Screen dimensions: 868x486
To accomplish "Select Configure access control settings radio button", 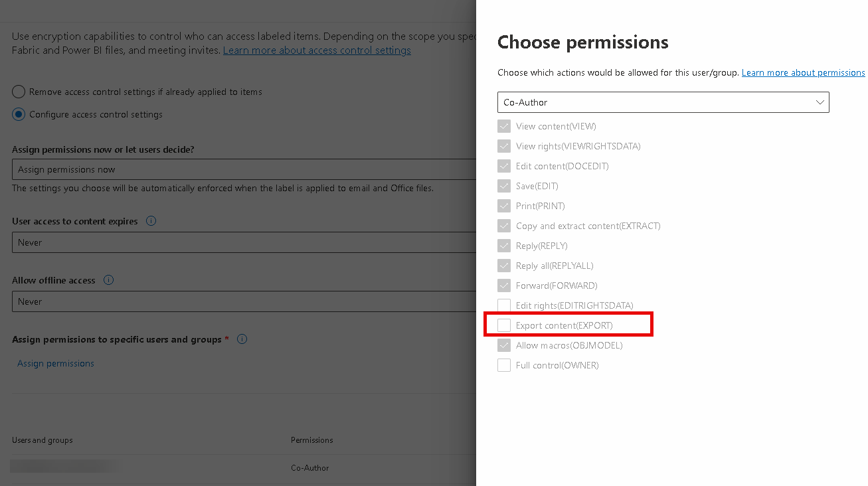I will (19, 114).
